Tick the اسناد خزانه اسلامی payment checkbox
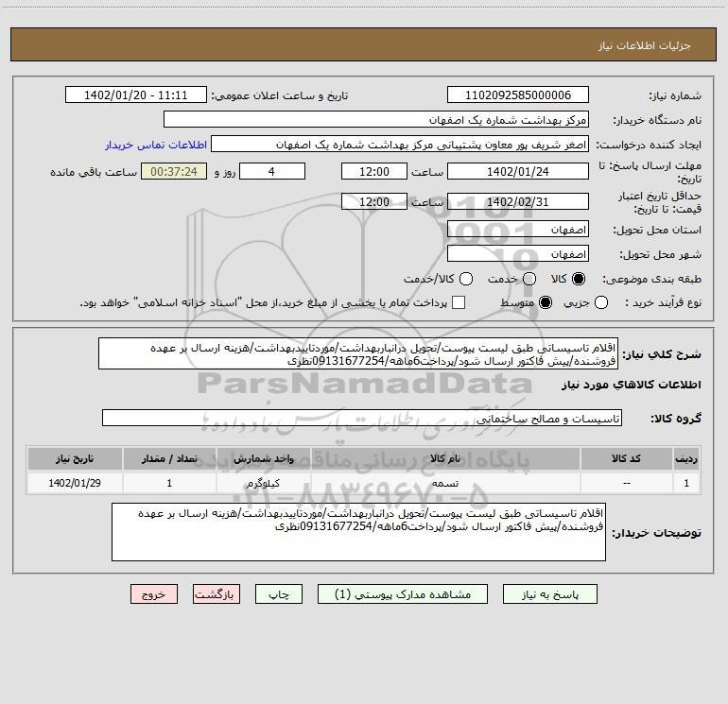728x704 pixels. coord(459,302)
